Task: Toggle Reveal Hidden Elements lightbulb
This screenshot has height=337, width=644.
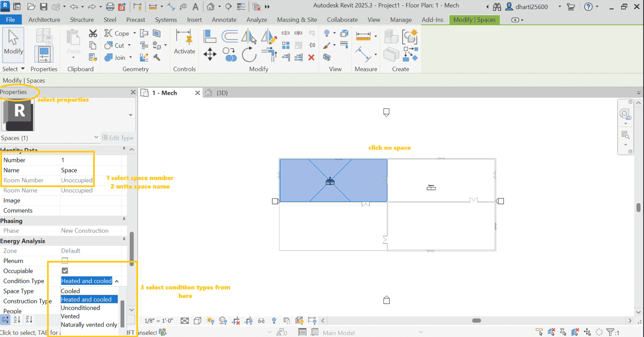Action: click(274, 320)
